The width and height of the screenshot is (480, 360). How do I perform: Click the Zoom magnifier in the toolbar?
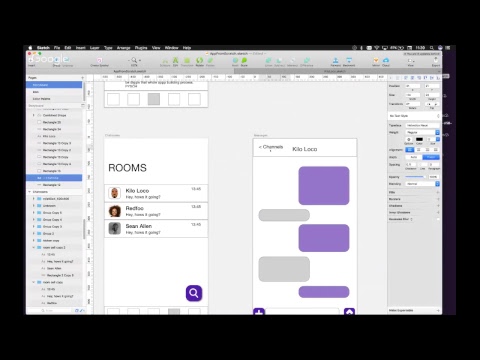134,60
